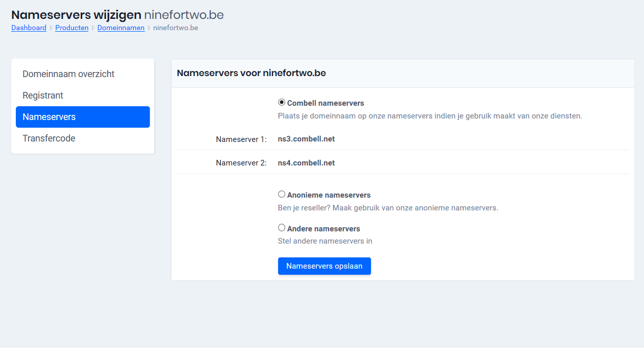Viewport: 644px width, 358px height.
Task: Click the ns3.combell.net nameserver value
Action: click(x=306, y=139)
